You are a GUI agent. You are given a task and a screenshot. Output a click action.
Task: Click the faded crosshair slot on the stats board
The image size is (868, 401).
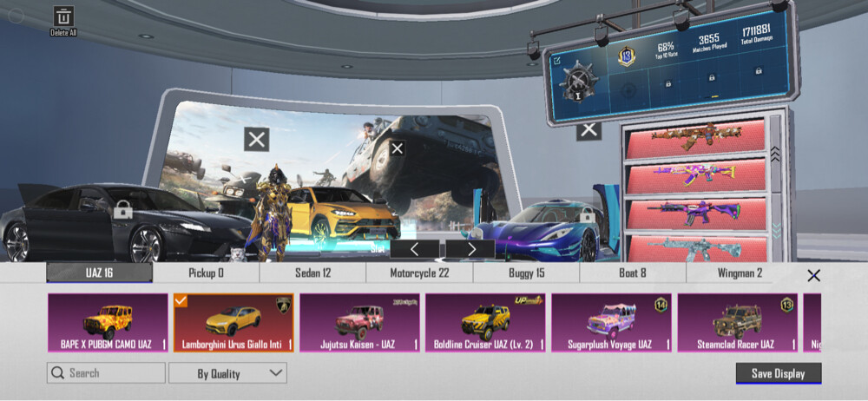627,89
